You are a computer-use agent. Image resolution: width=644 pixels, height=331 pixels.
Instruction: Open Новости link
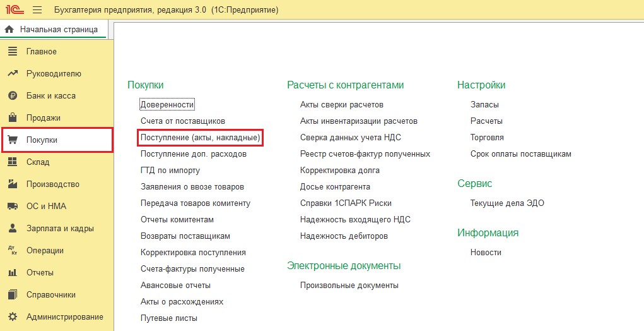pyautogui.click(x=486, y=253)
